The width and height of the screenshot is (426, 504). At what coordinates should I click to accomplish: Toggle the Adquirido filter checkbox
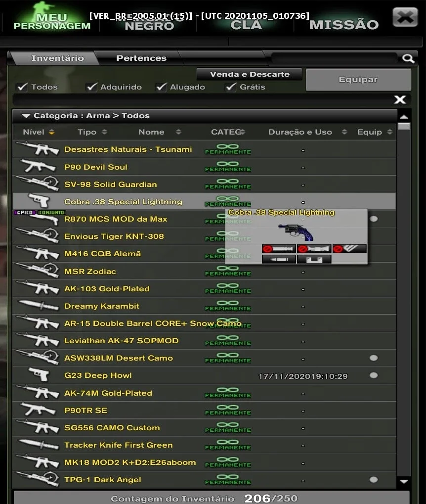coord(91,87)
